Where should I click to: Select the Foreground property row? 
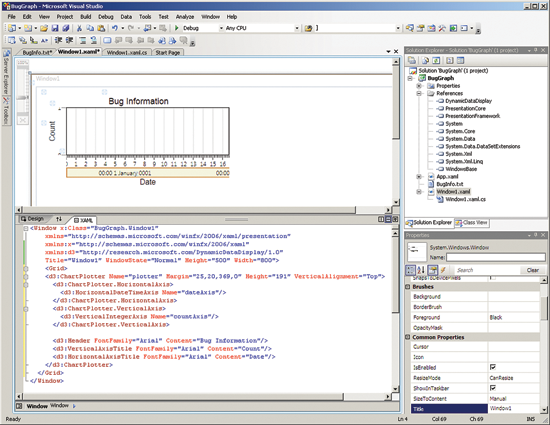475,317
